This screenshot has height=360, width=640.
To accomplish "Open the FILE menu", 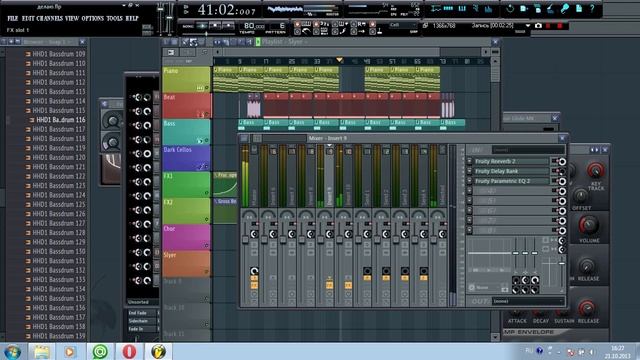I will click(x=13, y=18).
